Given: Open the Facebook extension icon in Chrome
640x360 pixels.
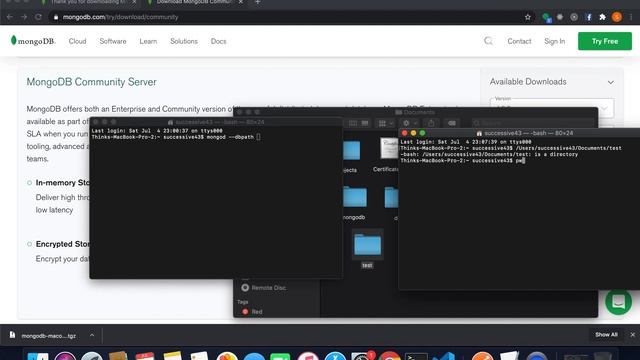Looking at the screenshot, I should (x=589, y=17).
